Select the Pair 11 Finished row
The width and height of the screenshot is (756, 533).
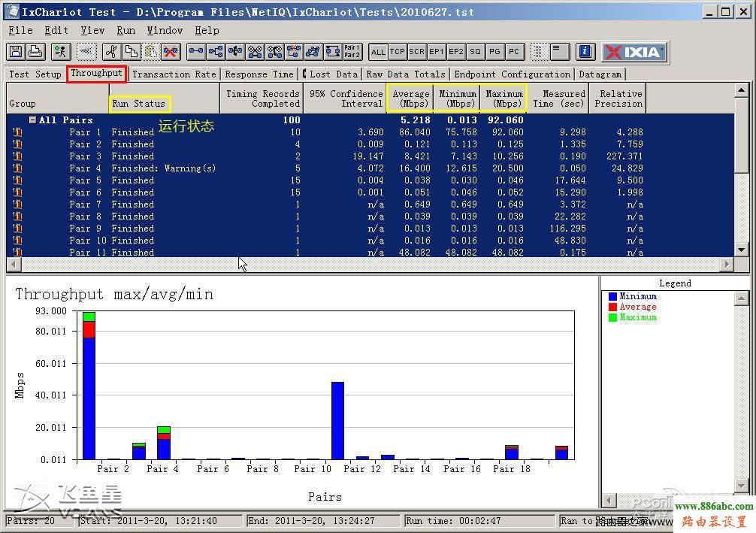(370, 253)
